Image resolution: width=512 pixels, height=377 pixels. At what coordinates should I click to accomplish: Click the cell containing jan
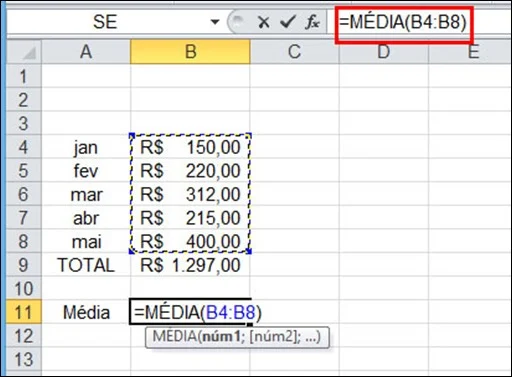86,147
